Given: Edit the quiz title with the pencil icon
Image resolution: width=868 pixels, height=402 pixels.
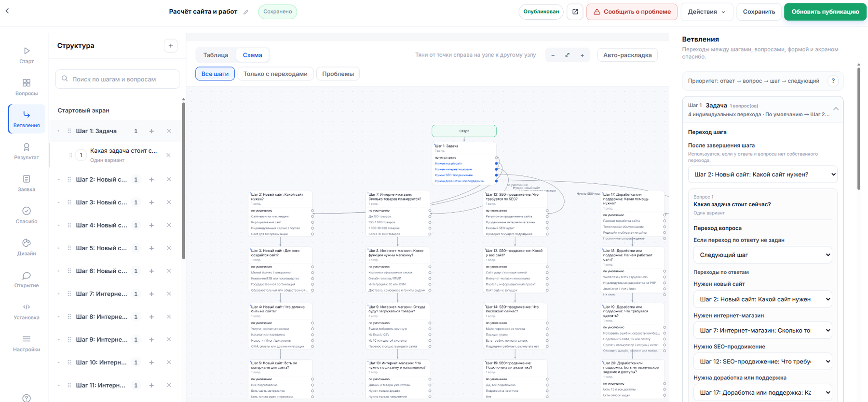Looking at the screenshot, I should 246,12.
